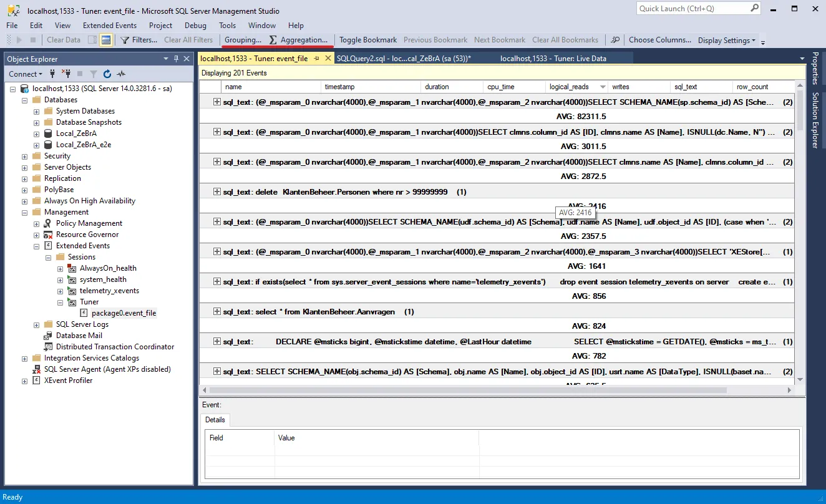The image size is (826, 504).
Task: Open the document tab list dropdown arrow
Action: 802,59
